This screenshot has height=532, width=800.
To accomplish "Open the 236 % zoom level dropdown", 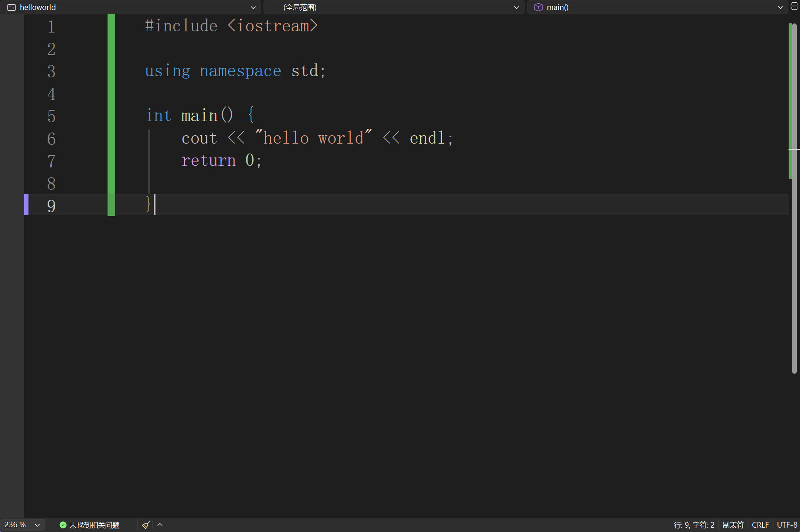I will pyautogui.click(x=22, y=525).
